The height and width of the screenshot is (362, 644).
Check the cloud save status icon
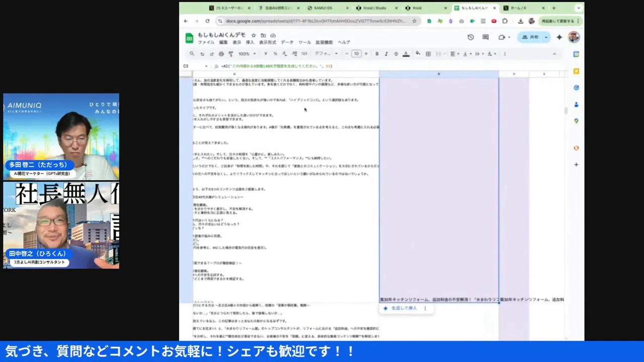(273, 35)
